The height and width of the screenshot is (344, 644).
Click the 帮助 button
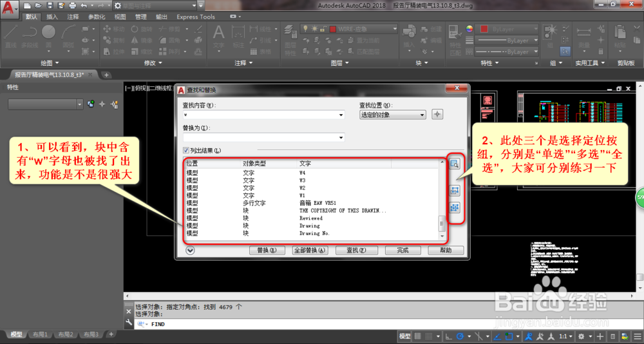coord(446,251)
